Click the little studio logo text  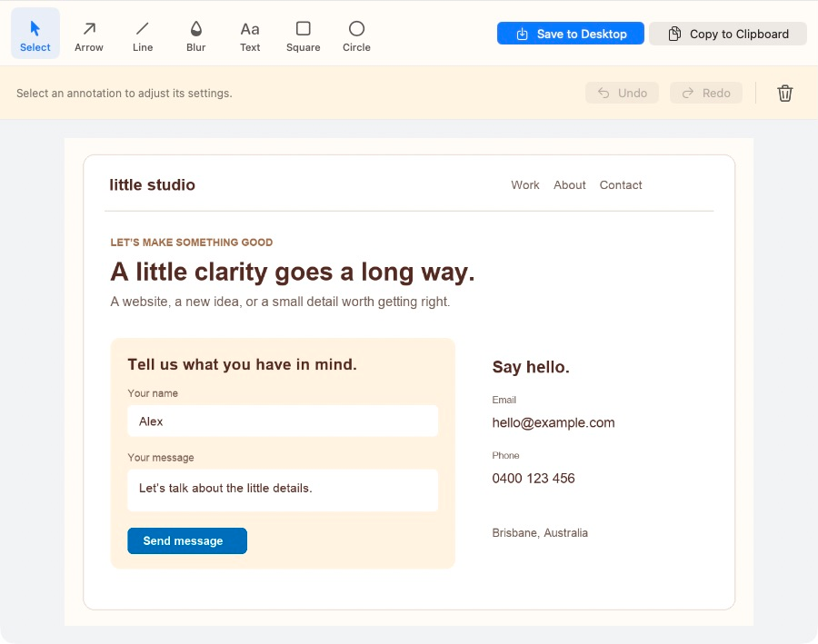click(x=153, y=184)
